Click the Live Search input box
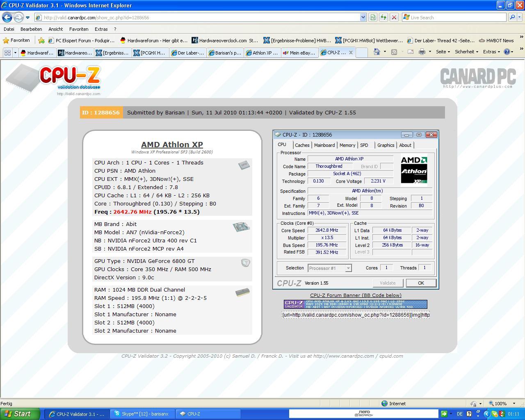 point(454,17)
